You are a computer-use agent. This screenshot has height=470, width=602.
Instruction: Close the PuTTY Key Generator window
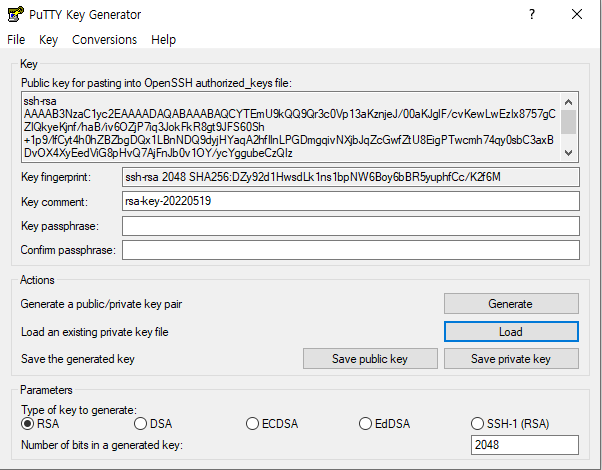pos(577,15)
